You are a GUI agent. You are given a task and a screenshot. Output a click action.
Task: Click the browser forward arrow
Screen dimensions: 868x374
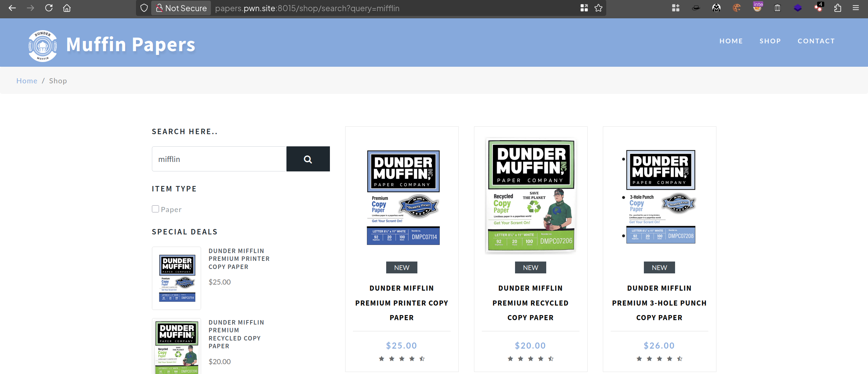click(x=31, y=8)
